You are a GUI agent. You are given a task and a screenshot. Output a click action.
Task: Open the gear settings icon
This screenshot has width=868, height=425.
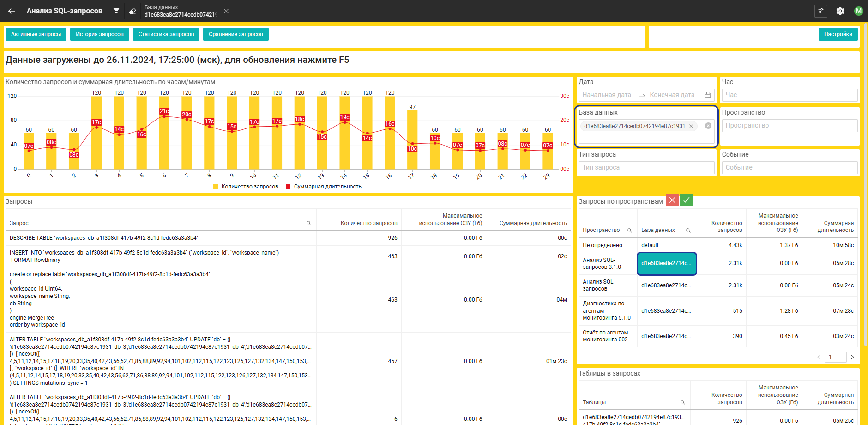tap(840, 11)
